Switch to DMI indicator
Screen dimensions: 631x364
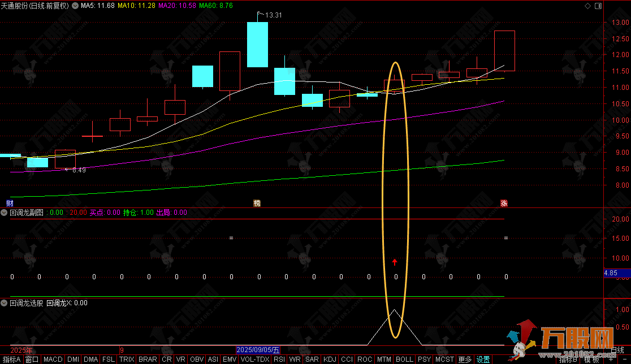point(74,359)
